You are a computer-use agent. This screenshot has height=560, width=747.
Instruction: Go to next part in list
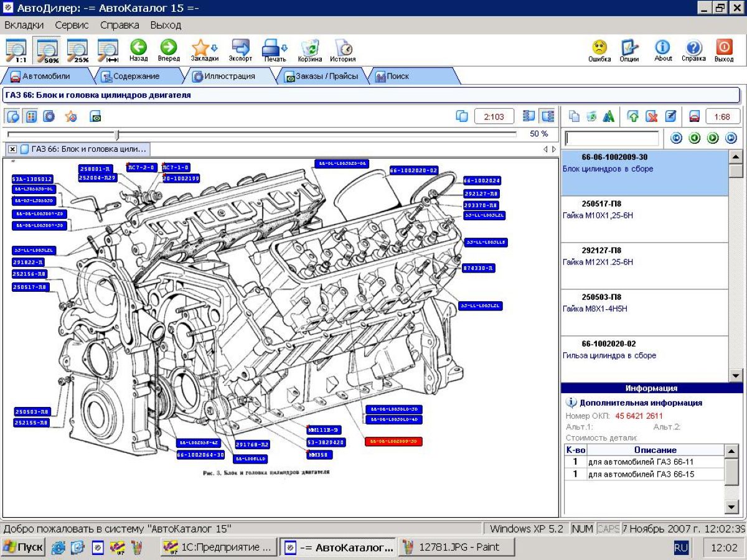pos(713,138)
